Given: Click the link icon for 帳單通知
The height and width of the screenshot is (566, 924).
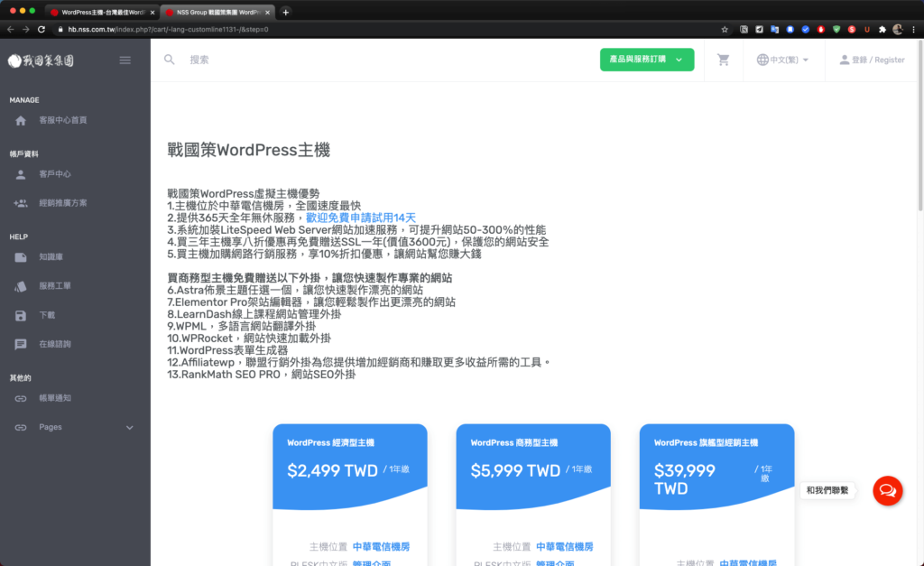Looking at the screenshot, I should [x=21, y=399].
